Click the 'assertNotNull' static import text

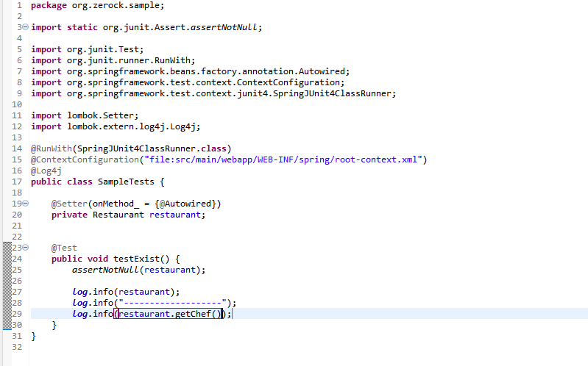coord(224,27)
